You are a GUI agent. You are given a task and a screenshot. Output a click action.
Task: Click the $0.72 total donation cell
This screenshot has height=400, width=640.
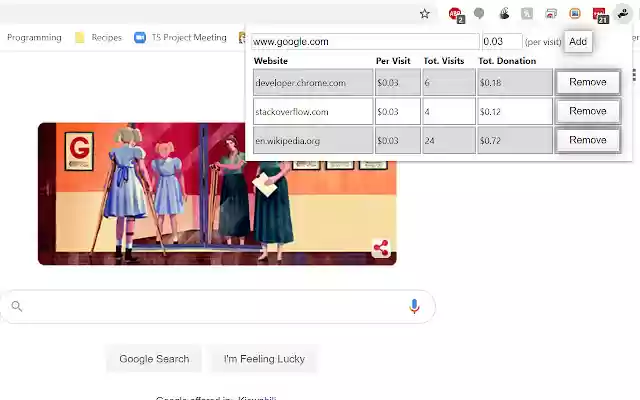coord(515,140)
